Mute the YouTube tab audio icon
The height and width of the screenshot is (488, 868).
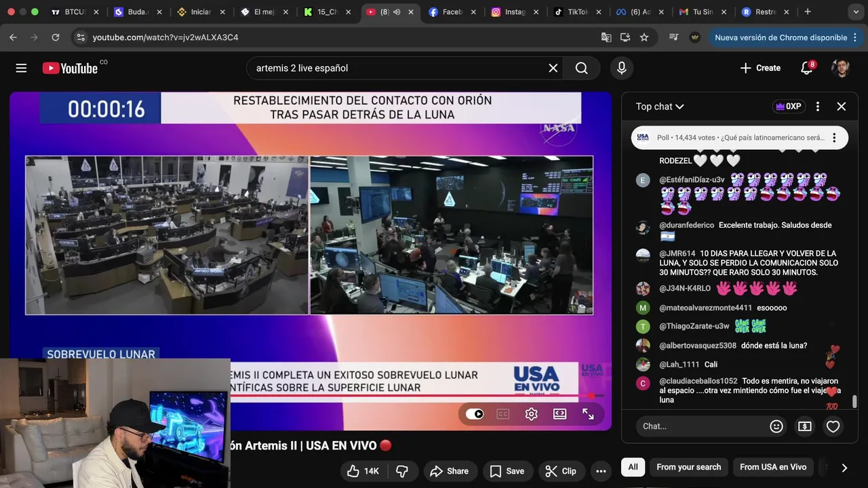coord(397,12)
